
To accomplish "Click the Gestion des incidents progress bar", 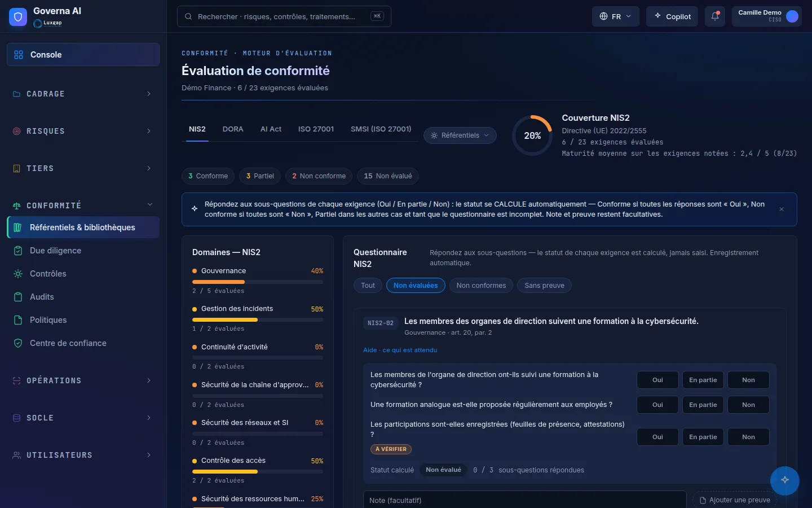I will 258,319.
